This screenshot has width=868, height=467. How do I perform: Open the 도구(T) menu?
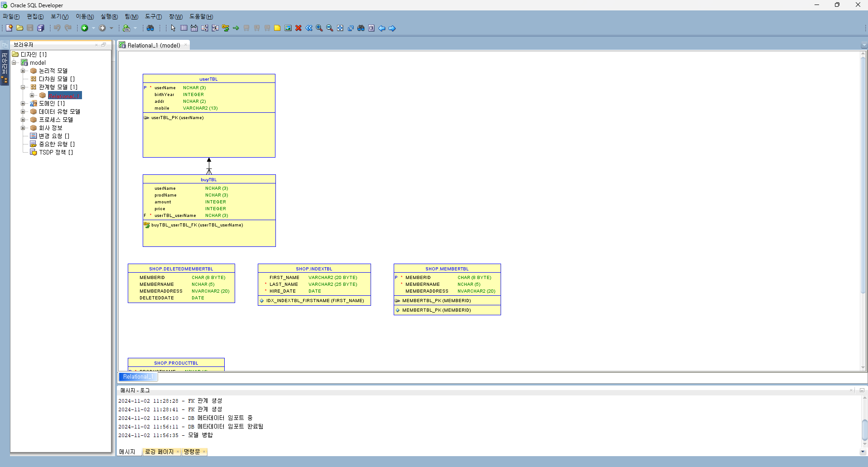click(x=154, y=17)
